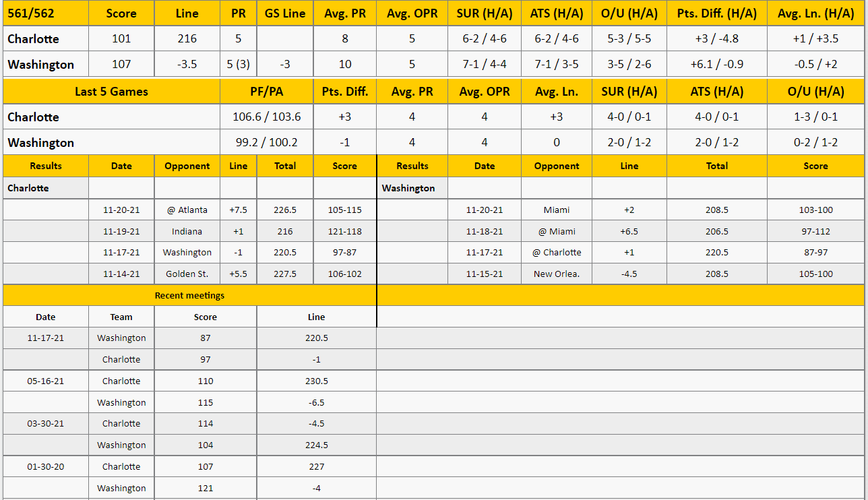This screenshot has height=500, width=868.
Task: Click Washington Avg. Ln. -0.5 / +2
Action: click(x=815, y=64)
